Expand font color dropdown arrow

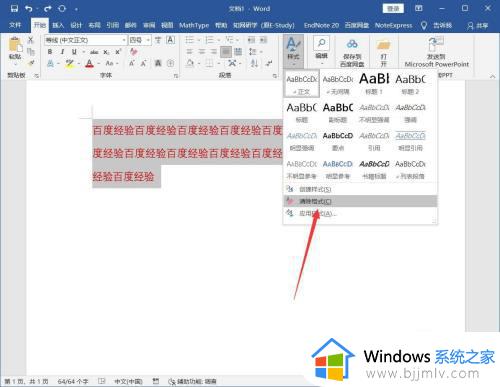coord(99,63)
